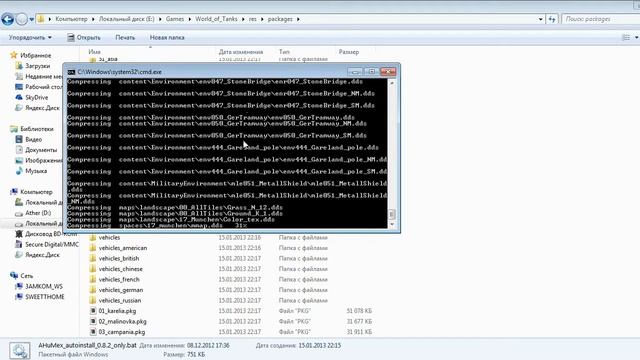Select the vehicles_american folder
This screenshot has height=360, width=640.
point(123,248)
